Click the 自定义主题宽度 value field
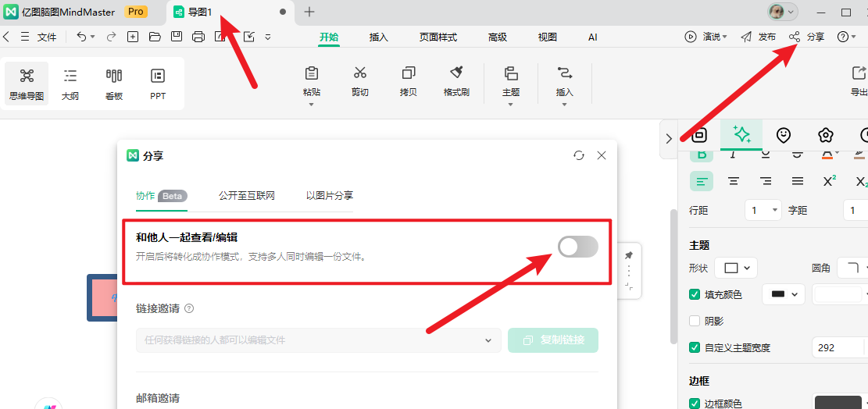Viewport: 868px width, 409px height. pos(838,347)
